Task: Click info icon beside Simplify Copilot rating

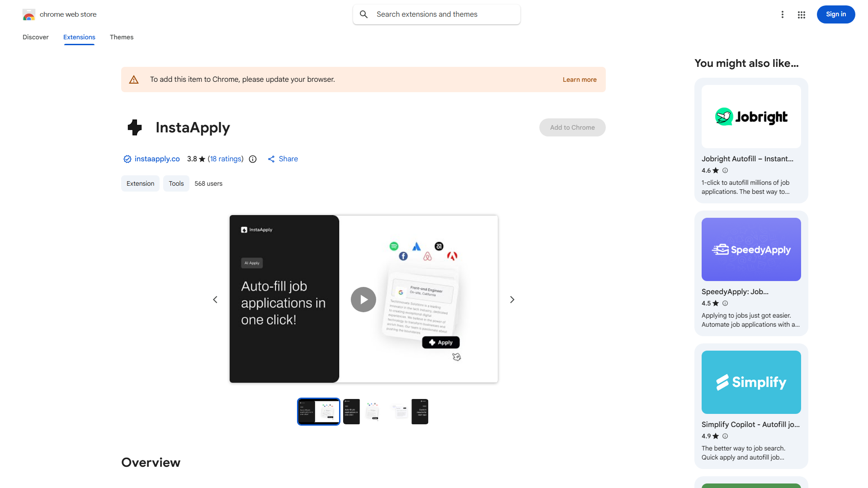Action: tap(725, 436)
